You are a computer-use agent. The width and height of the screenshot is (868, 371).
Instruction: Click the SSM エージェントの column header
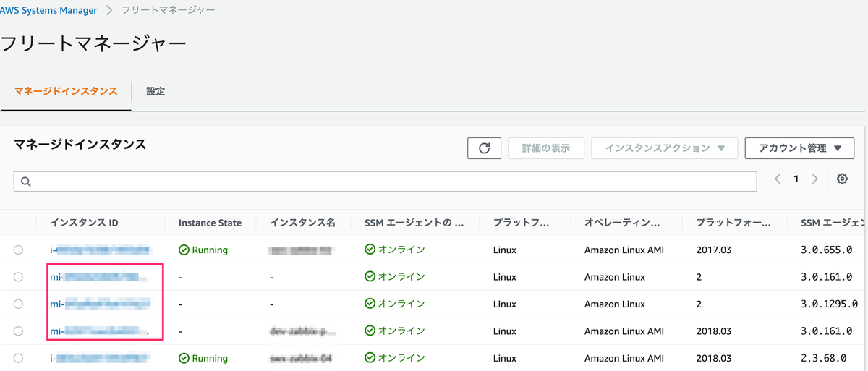point(414,223)
